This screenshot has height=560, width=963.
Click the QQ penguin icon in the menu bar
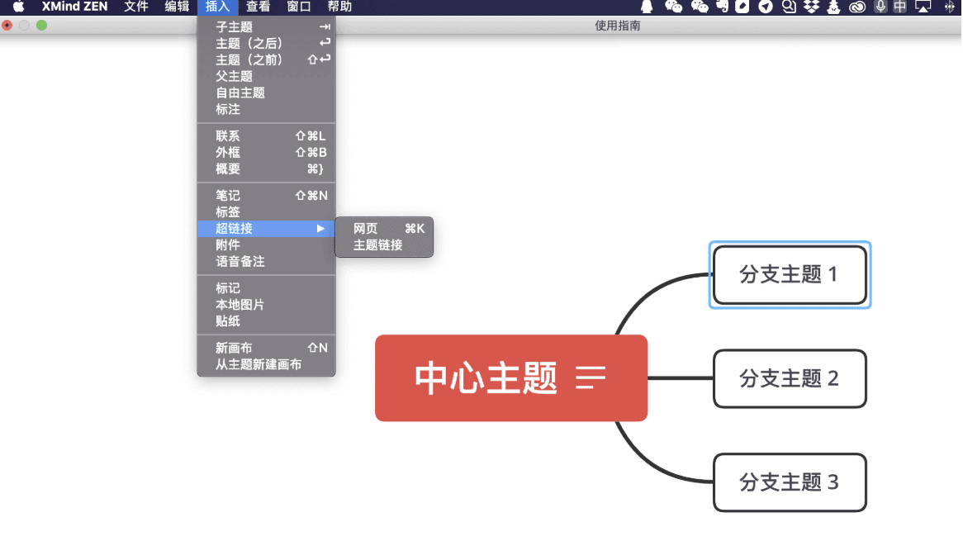click(x=646, y=7)
